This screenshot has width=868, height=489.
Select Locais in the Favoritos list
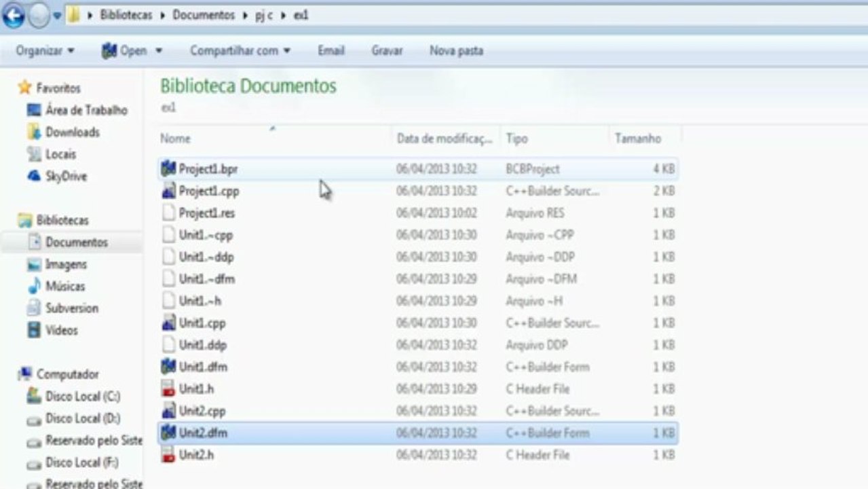pos(61,154)
